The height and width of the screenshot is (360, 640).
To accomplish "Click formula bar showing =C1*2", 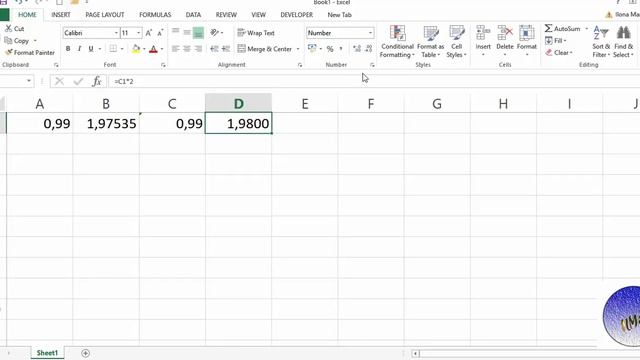I will tap(373, 81).
